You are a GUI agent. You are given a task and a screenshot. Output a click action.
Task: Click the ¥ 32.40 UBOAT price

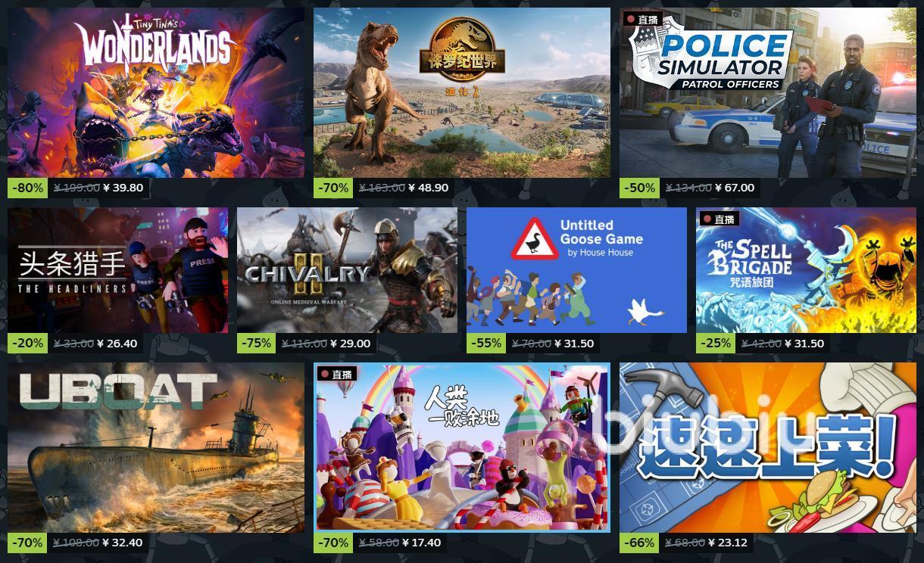pos(122,543)
